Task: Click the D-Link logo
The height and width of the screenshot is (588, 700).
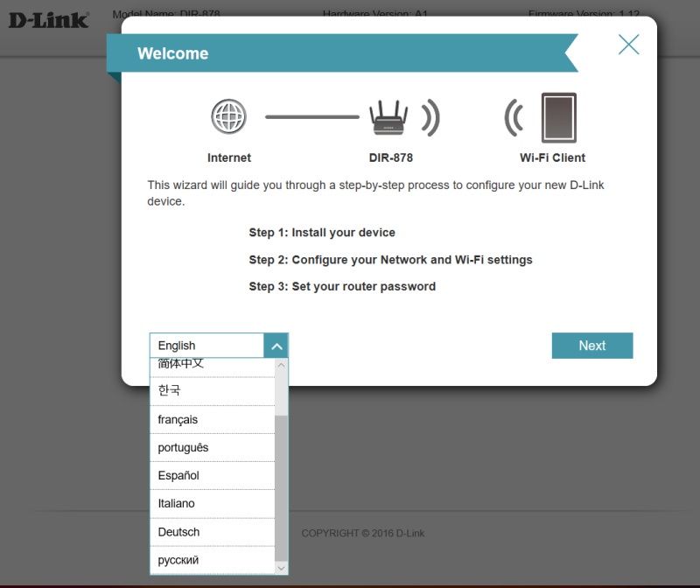Action: [49, 20]
